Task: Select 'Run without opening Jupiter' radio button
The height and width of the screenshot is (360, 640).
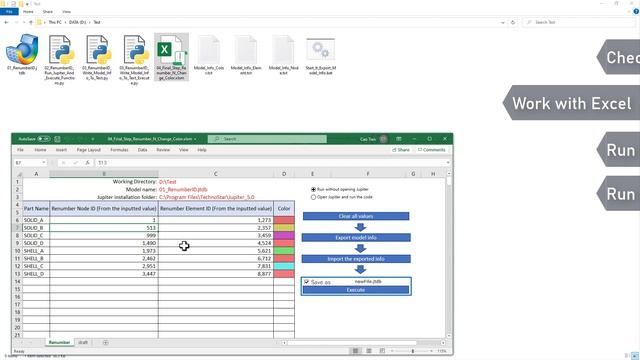Action: click(x=313, y=189)
